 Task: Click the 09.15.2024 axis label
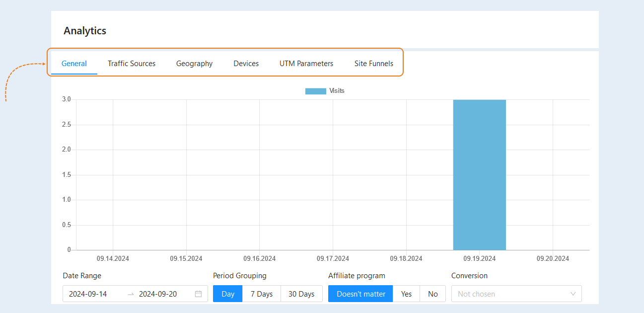[186, 259]
